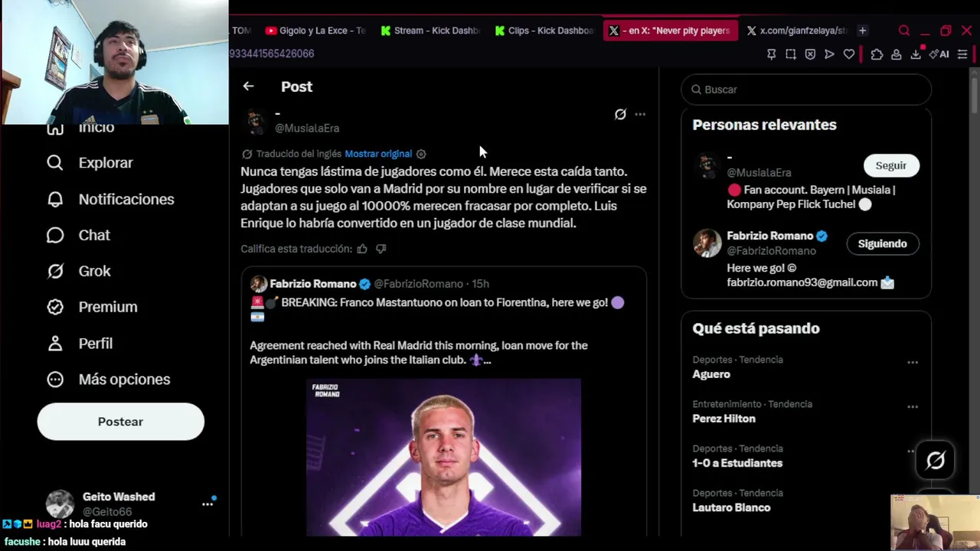The width and height of the screenshot is (980, 551).
Task: Open the browser downloads icon
Action: [x=916, y=54]
